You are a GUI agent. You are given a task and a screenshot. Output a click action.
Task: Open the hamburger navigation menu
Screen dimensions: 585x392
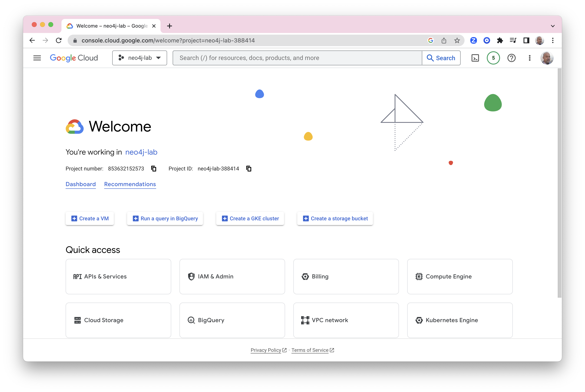pyautogui.click(x=37, y=58)
